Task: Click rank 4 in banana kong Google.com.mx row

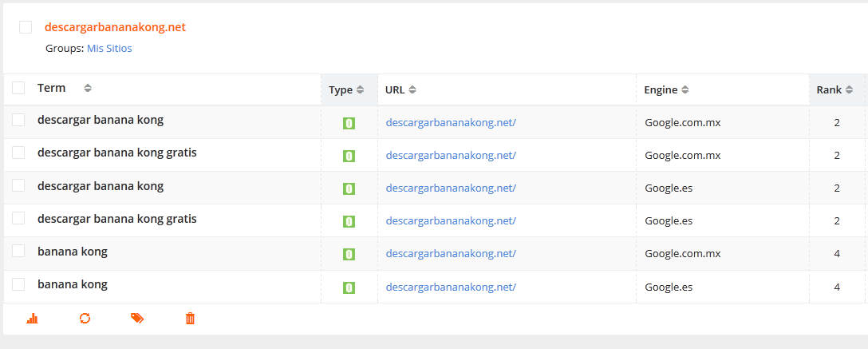Action: pyautogui.click(x=837, y=254)
